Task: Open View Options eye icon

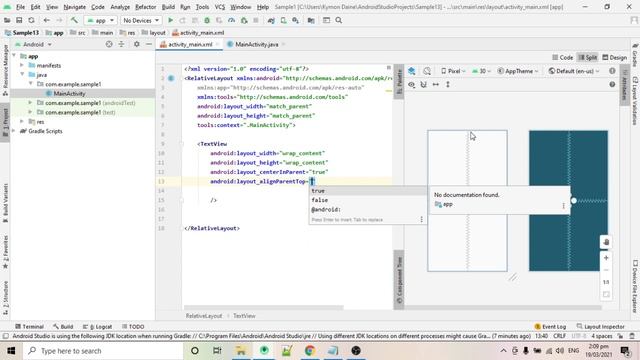Action: click(411, 84)
